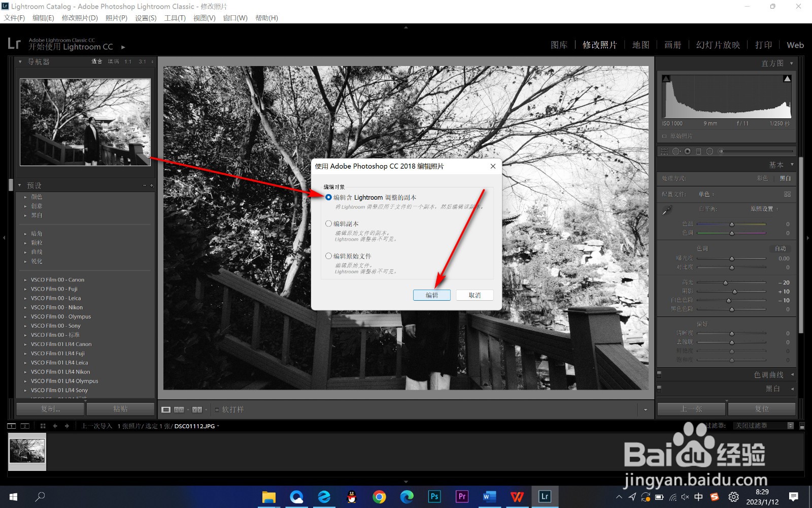Enable the 软打样 soft proofing checkbox
The height and width of the screenshot is (508, 812).
pyautogui.click(x=217, y=409)
